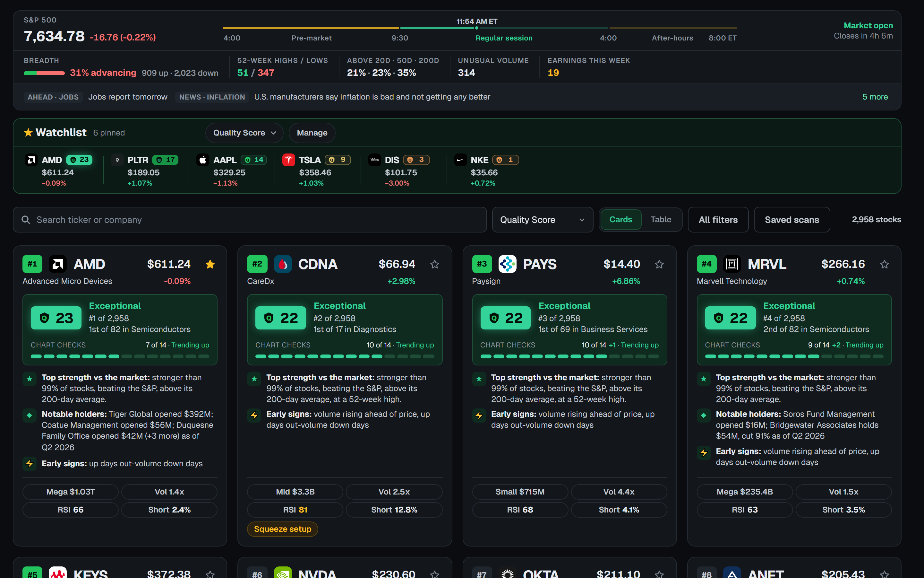
Task: Click the Nike logo in the watchlist
Action: pyautogui.click(x=460, y=160)
